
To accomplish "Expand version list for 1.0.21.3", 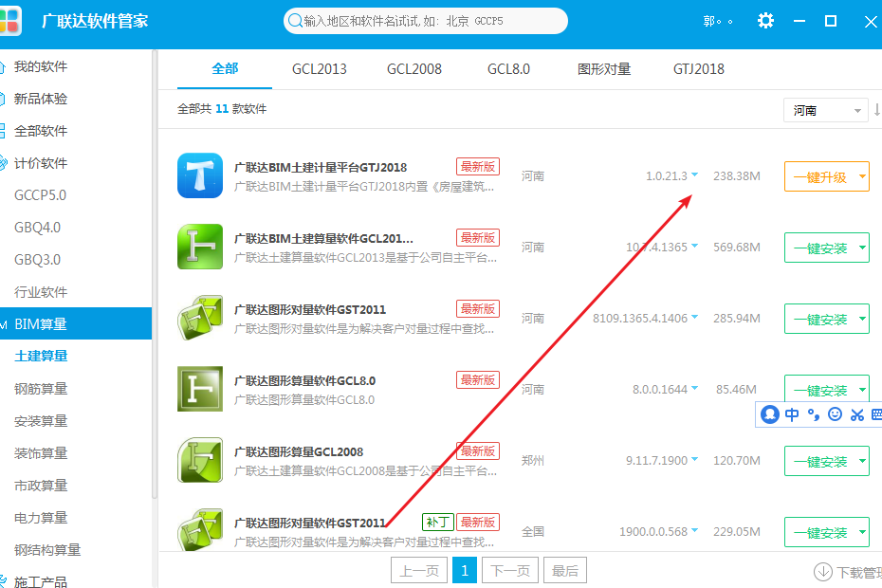I will coord(694,175).
